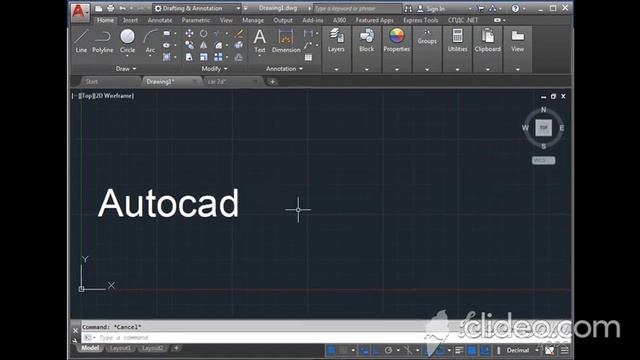Viewport: 640px width, 360px height.
Task: Add a new drawing tab with plus button
Action: [272, 82]
